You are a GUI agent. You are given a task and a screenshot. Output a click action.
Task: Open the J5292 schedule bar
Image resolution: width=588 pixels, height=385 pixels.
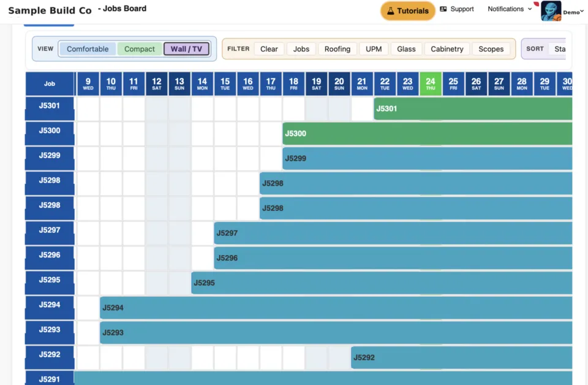coord(462,357)
